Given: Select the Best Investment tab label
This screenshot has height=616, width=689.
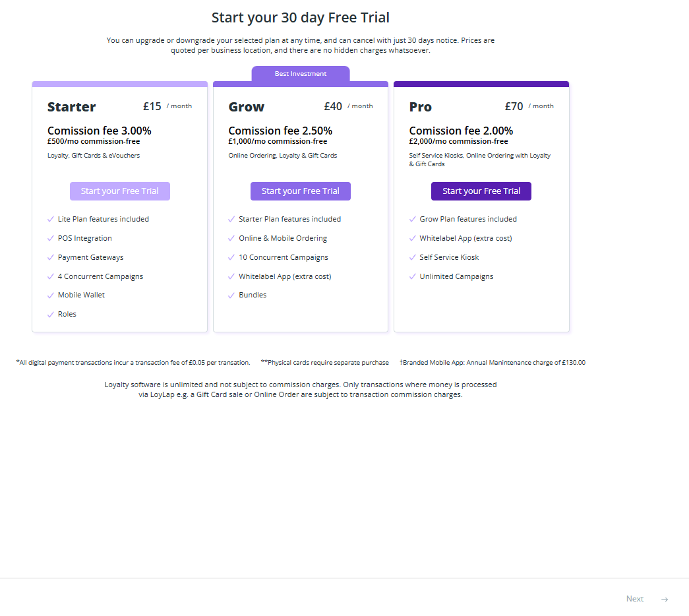Looking at the screenshot, I should pos(301,74).
